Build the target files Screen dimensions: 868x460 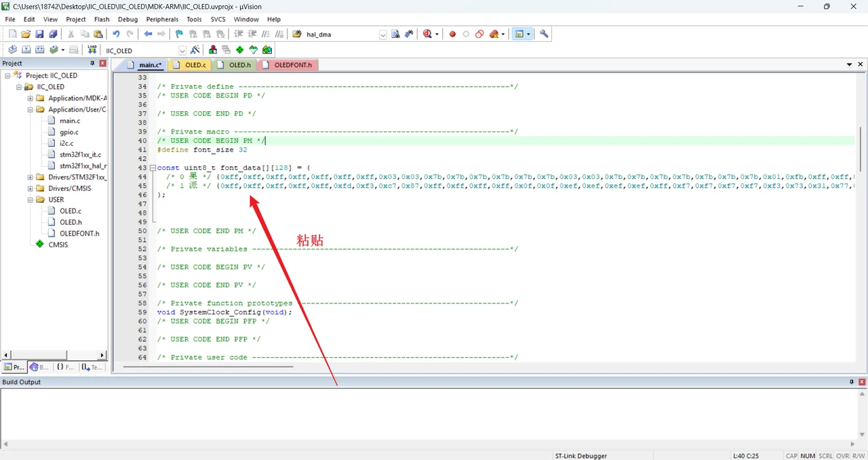26,50
